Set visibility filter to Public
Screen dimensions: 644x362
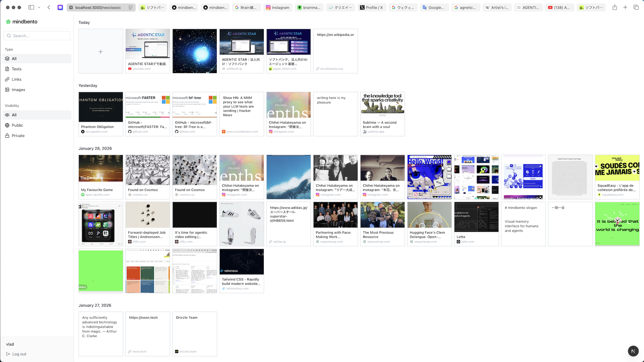coord(17,125)
